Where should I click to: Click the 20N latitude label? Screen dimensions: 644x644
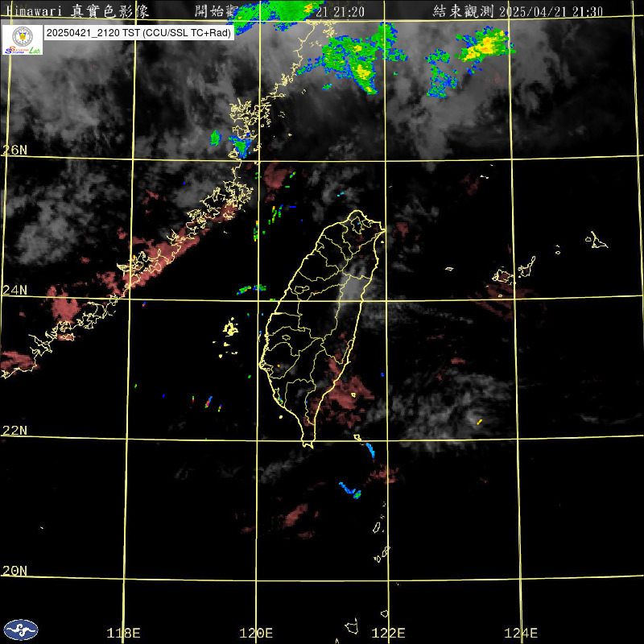(15, 571)
